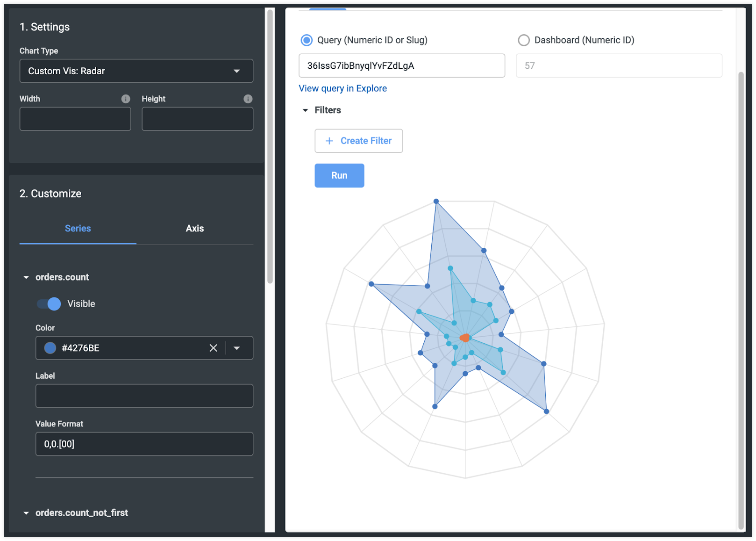Open View query in Explore link

click(342, 88)
